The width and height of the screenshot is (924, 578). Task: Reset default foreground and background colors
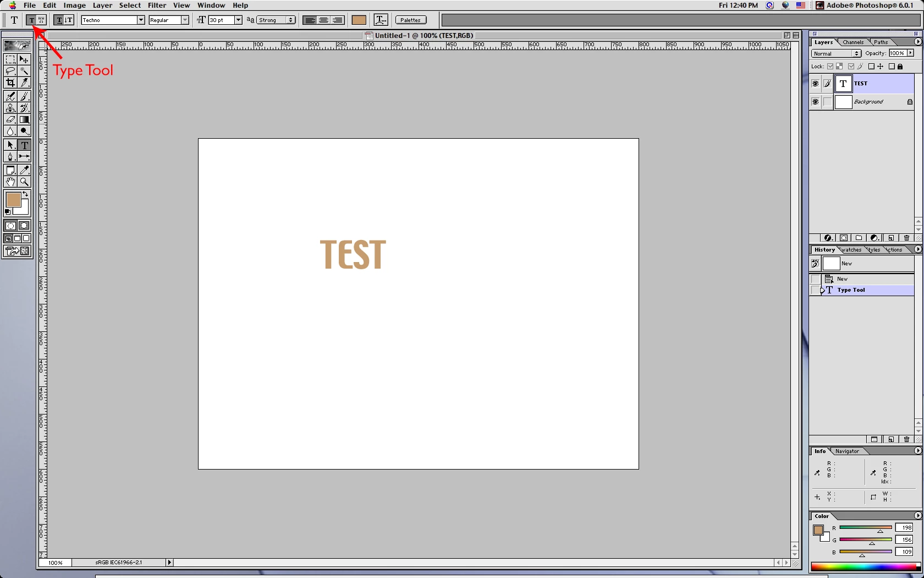[8, 212]
